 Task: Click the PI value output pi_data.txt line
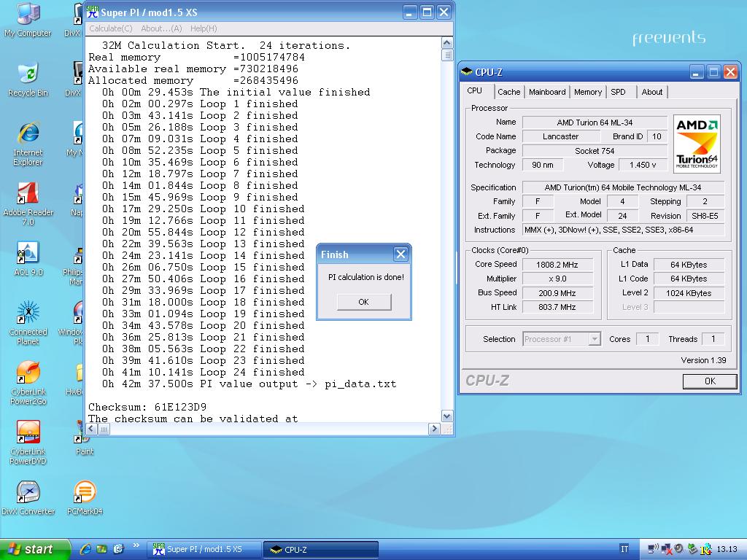coord(249,384)
